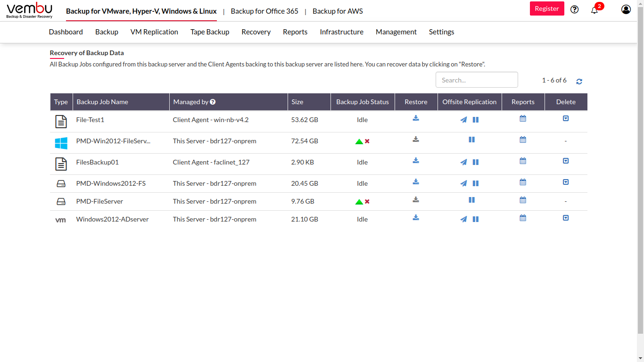Pause offsite replication for PMD-Windows2012-FS
Screen dimensions: 644x362
(x=476, y=183)
